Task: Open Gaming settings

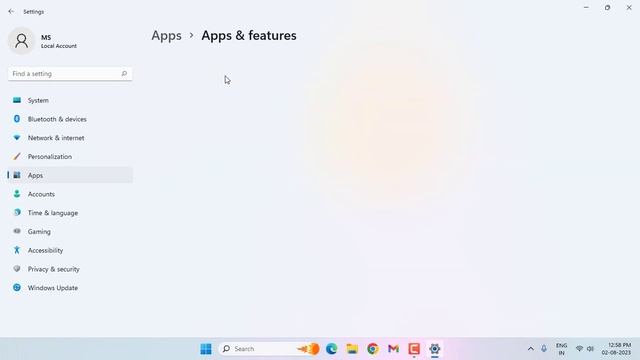Action: [70, 231]
